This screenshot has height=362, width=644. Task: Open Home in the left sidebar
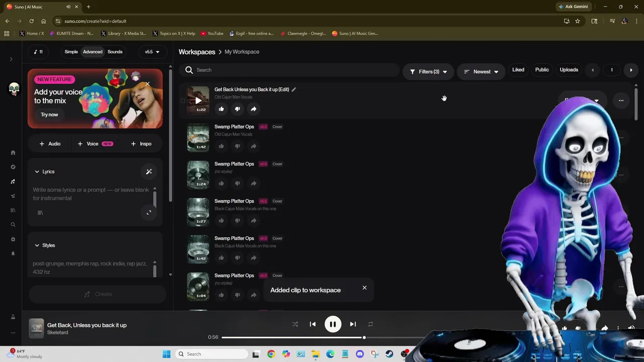coord(13,152)
